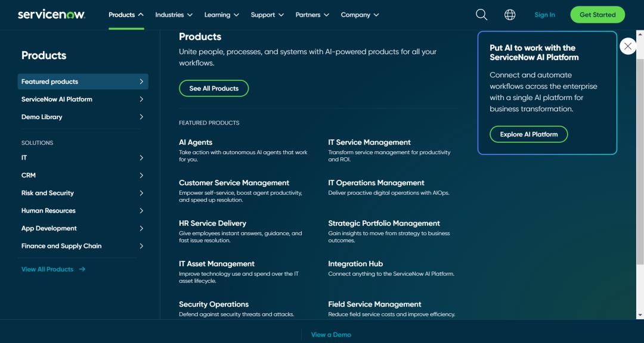The image size is (644, 343).
Task: Open Security Operations product
Action: (x=213, y=304)
